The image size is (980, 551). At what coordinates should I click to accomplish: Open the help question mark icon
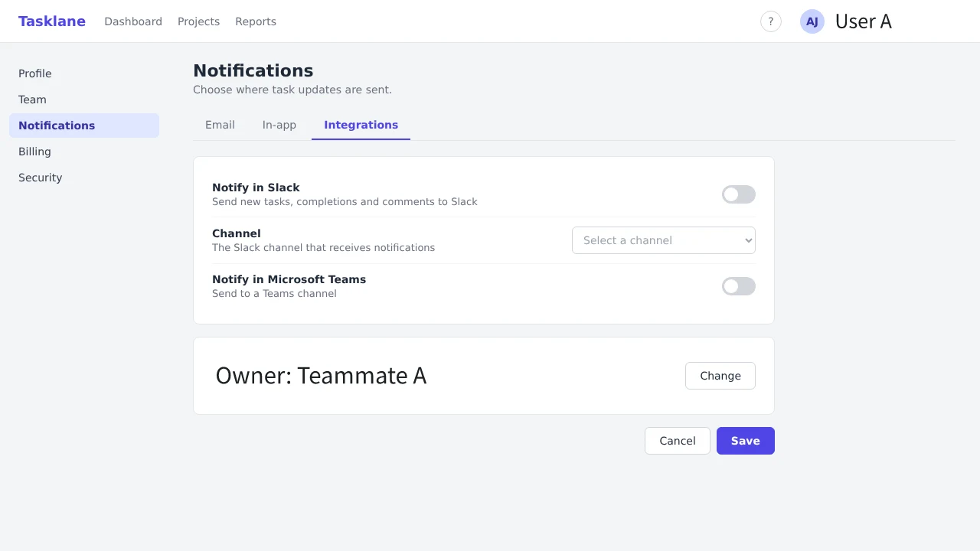[771, 21]
